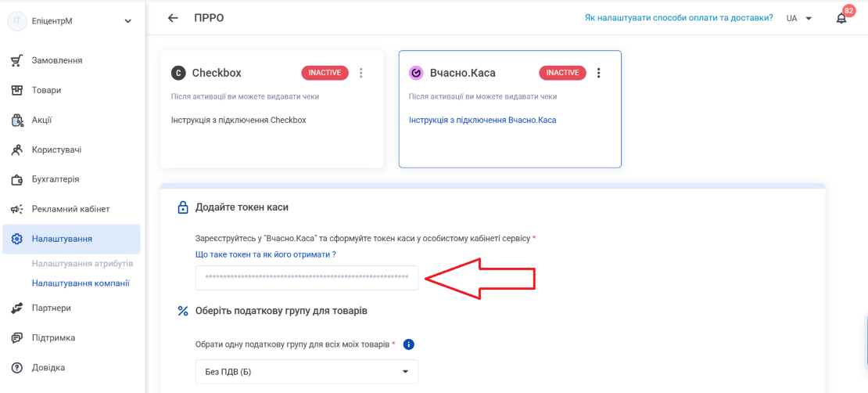Open Налаштування атрибутів submenu item
Image resolution: width=868 pixels, height=393 pixels.
[x=82, y=263]
